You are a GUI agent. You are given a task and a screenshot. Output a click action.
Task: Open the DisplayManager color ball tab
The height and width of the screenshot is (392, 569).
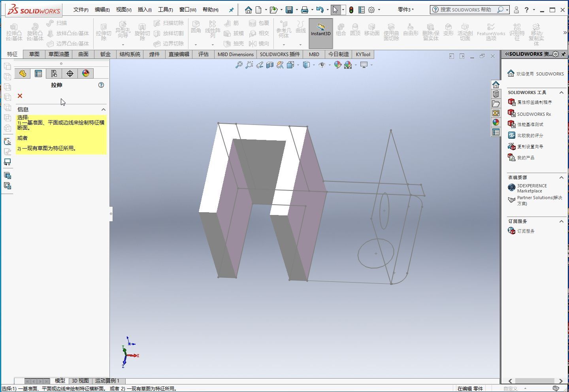coord(86,73)
